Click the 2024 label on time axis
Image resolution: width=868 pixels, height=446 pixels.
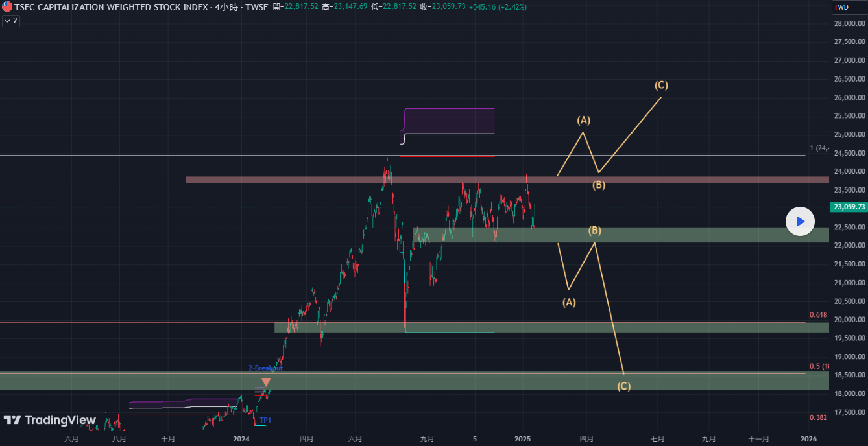pos(241,439)
